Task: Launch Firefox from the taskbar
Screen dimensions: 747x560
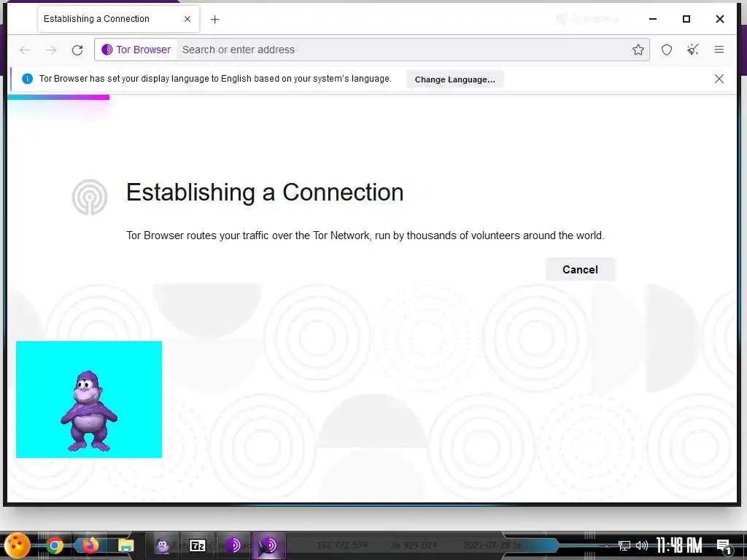Action: tap(90, 545)
